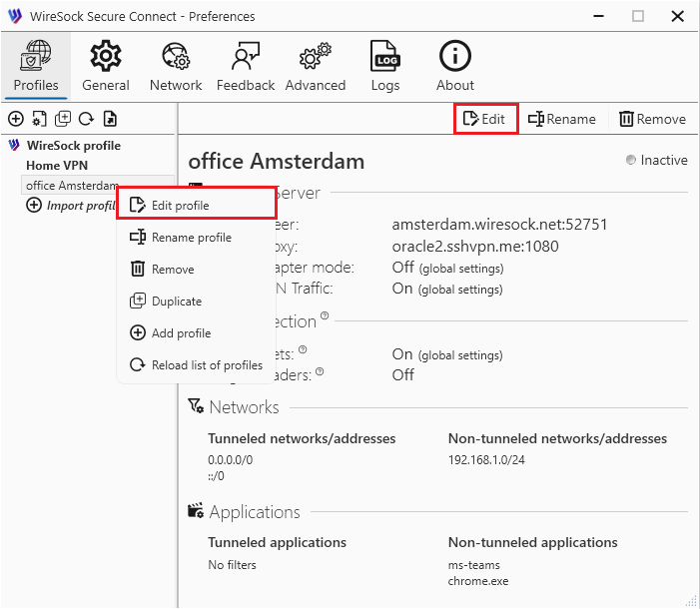Click the Inactive status indicator
Image resolution: width=700 pixels, height=609 pixels.
(x=657, y=160)
